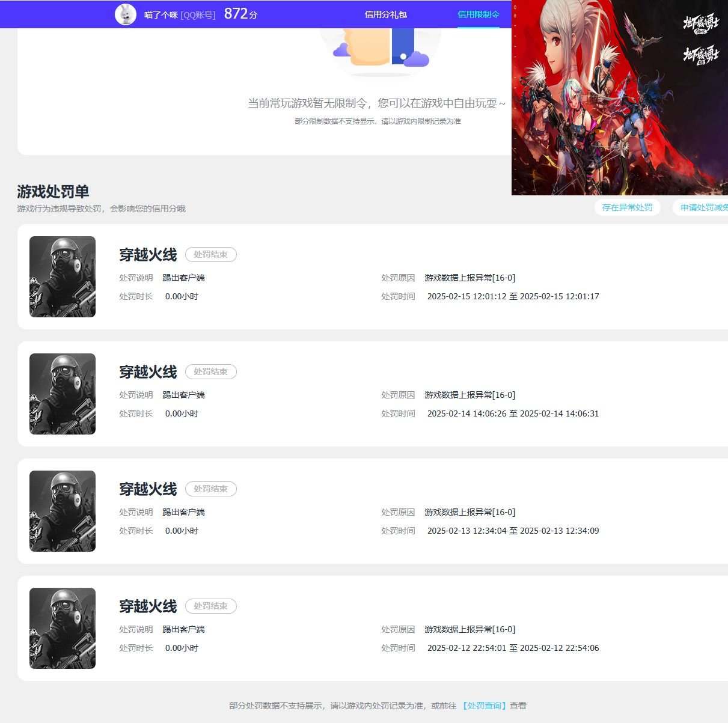Viewport: 728px width, 723px height.
Task: Click the 处罚结束 badge on the 2025-02-12 penalty
Action: pyautogui.click(x=211, y=606)
